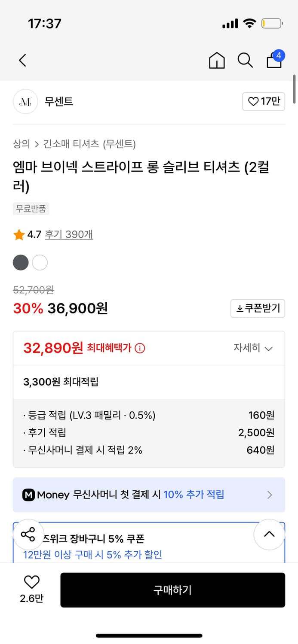Screen dimensions: 298x644
Task: Open the search function
Action: pyautogui.click(x=245, y=61)
